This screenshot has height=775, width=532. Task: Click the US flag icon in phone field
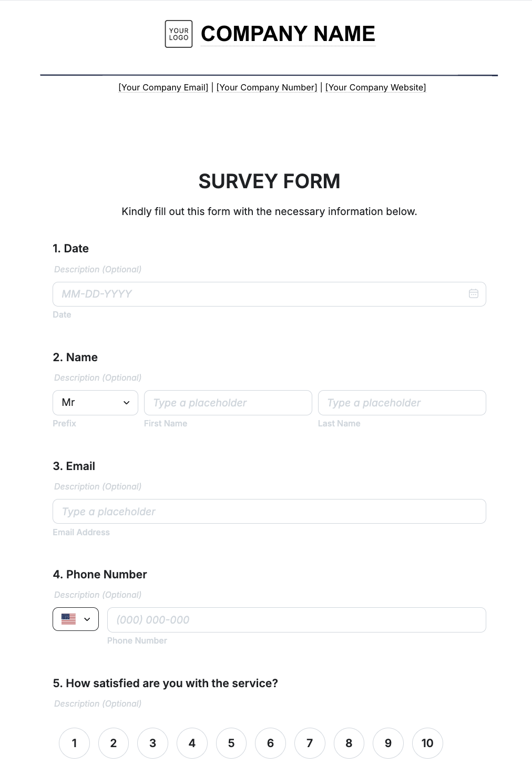click(x=69, y=619)
